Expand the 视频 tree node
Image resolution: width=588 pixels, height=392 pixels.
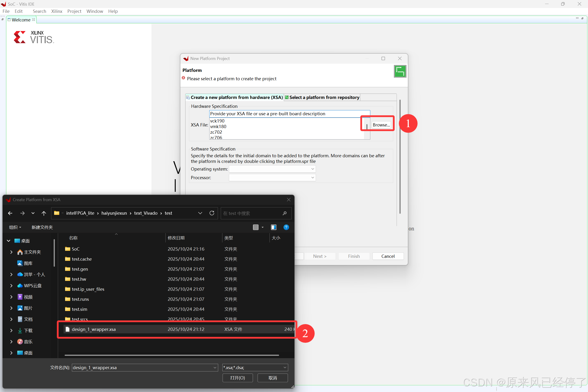11,297
